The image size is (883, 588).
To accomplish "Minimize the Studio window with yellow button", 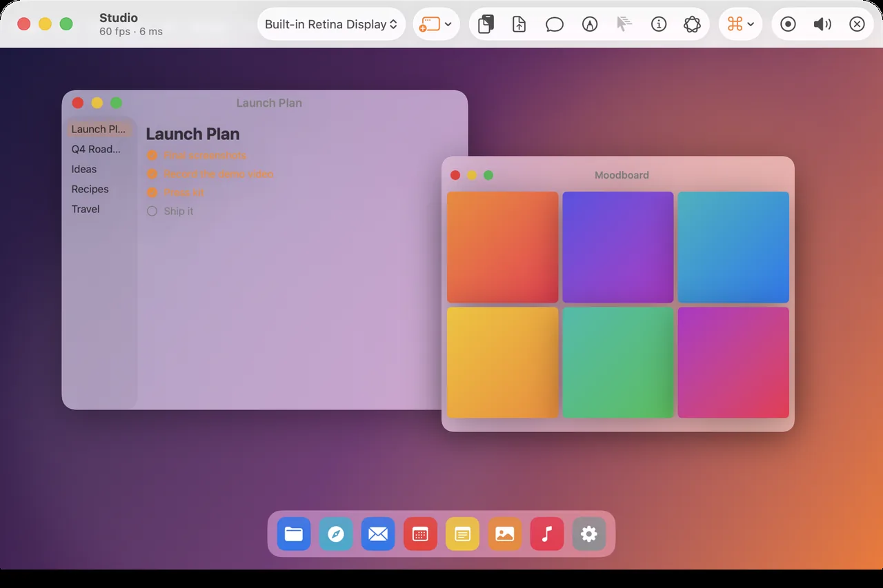I will (x=45, y=24).
